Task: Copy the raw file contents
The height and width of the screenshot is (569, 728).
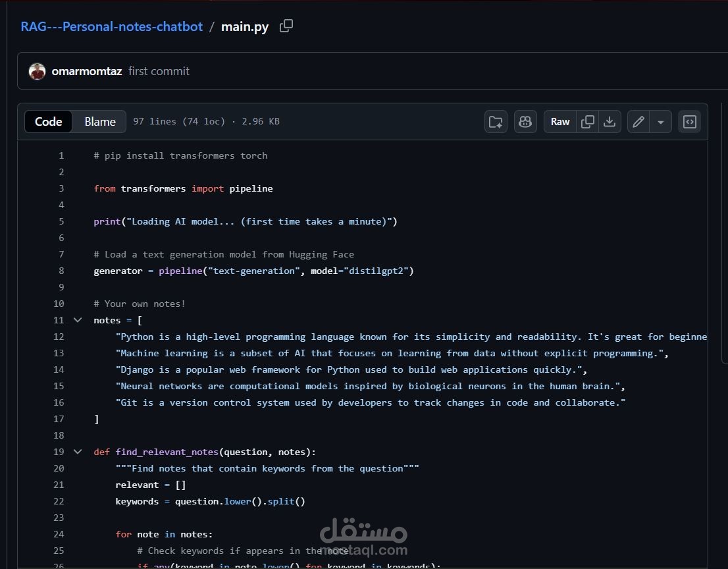Action: [x=587, y=121]
